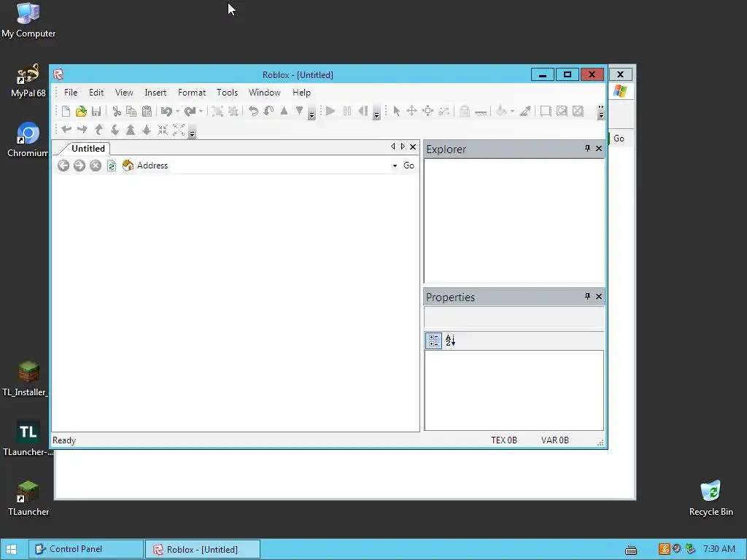Click the browser Stop loading button
Viewport: 747px width, 560px height.
click(x=96, y=166)
